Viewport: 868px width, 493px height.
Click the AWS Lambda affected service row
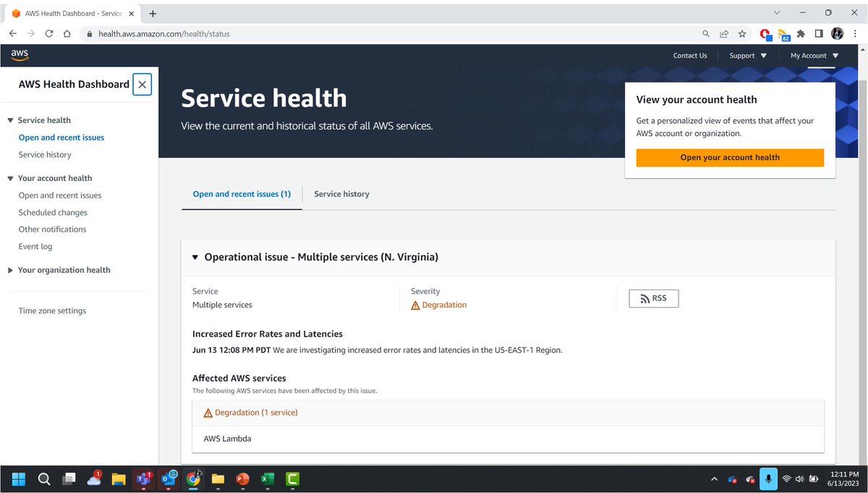coord(508,439)
